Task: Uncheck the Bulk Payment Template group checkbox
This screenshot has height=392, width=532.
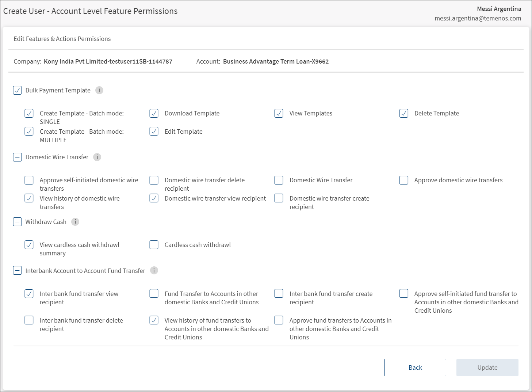Action: [x=18, y=90]
